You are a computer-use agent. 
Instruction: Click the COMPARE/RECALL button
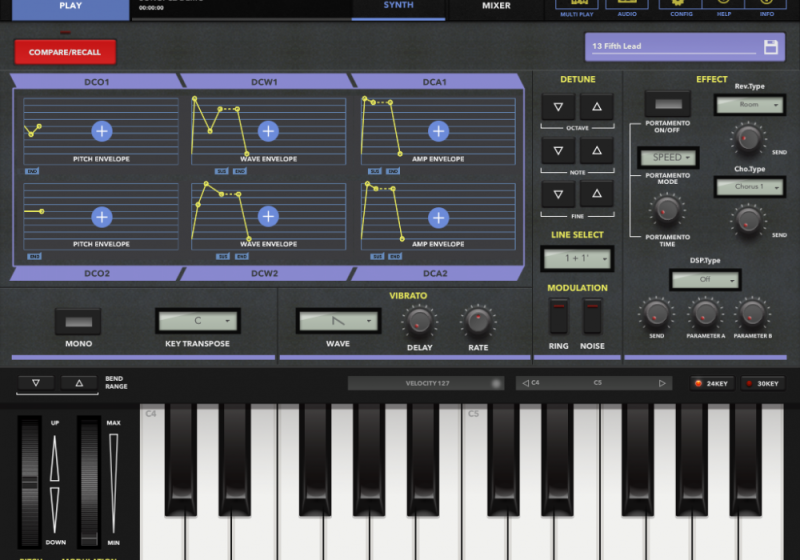pos(65,52)
